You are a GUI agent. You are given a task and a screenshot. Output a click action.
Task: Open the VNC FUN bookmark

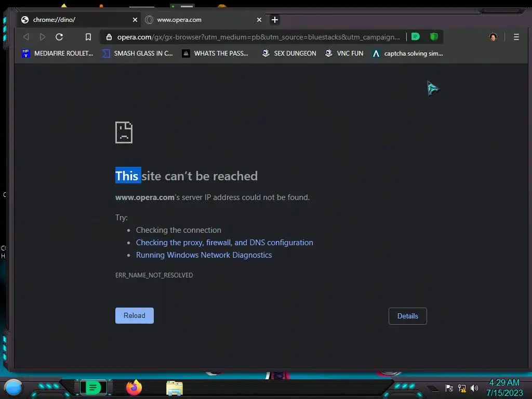[x=344, y=54]
